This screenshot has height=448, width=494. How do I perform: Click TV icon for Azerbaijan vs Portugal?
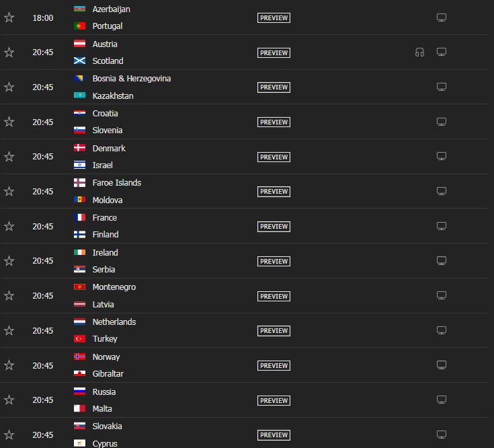tap(442, 17)
